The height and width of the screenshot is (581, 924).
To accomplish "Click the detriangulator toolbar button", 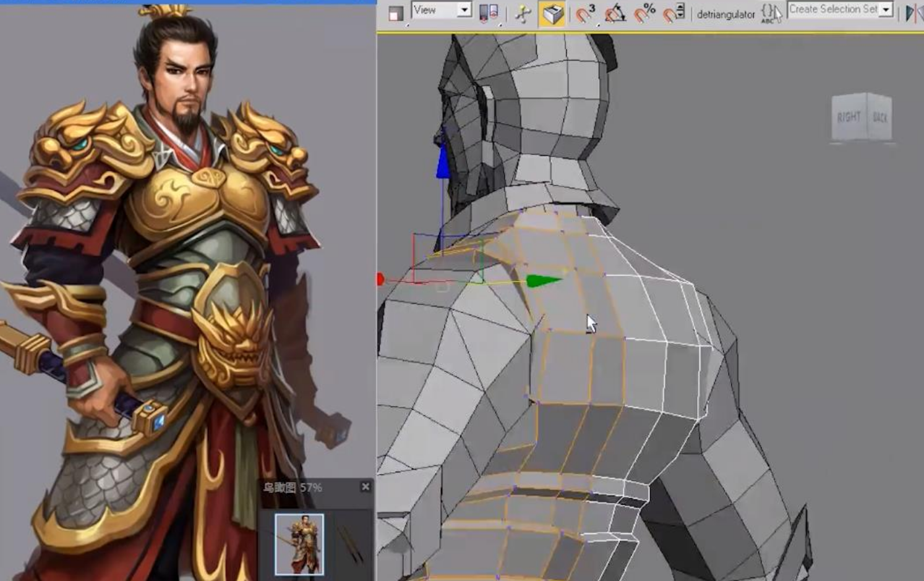I will point(725,14).
